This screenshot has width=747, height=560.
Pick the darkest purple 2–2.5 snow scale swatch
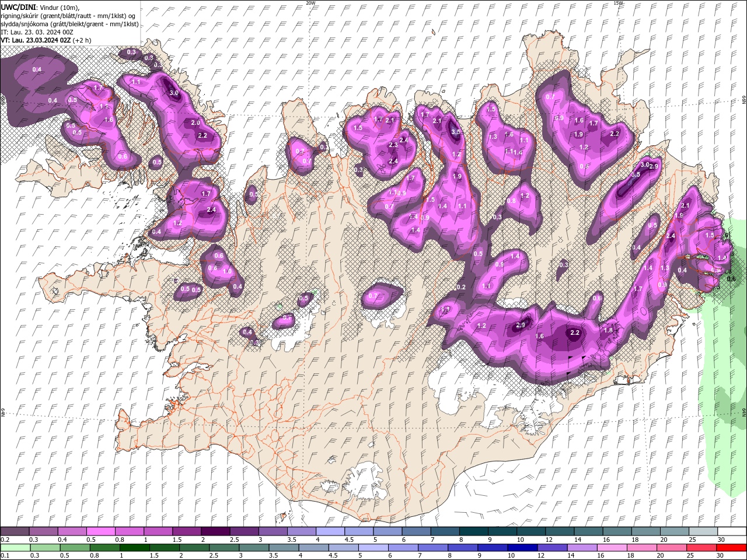[x=215, y=531]
